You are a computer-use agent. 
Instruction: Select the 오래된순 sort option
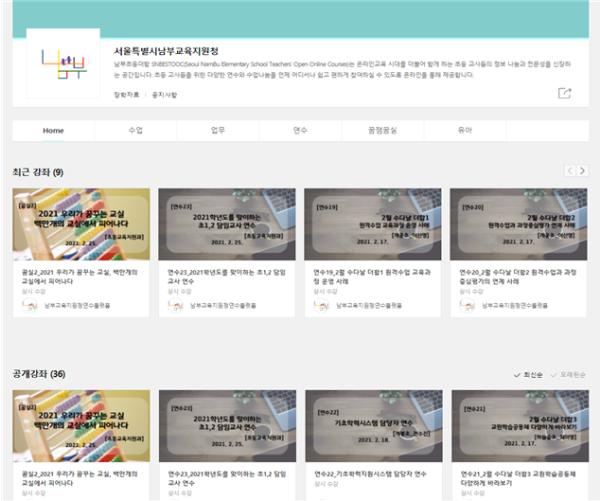tap(571, 374)
